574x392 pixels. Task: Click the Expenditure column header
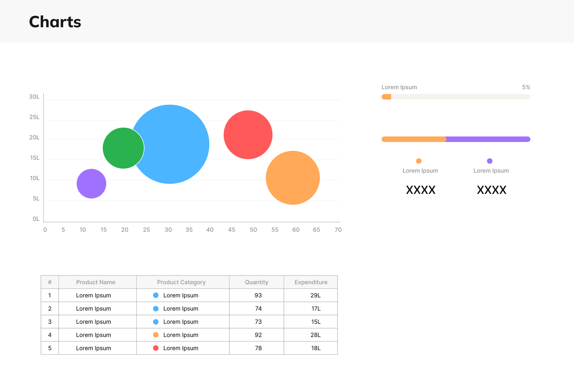[x=311, y=282]
